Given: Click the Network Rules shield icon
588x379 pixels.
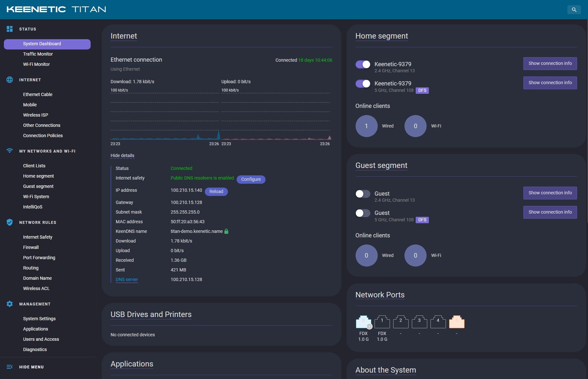Looking at the screenshot, I should (x=10, y=222).
